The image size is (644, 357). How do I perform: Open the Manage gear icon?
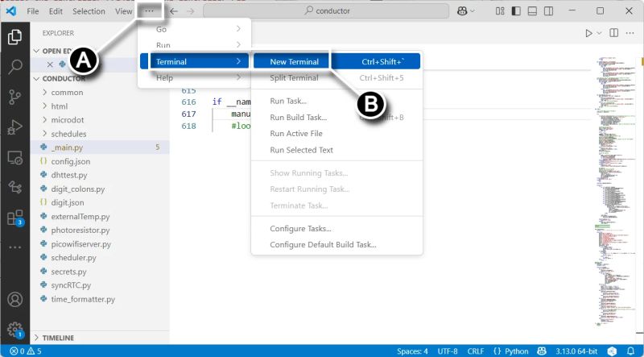click(14, 330)
